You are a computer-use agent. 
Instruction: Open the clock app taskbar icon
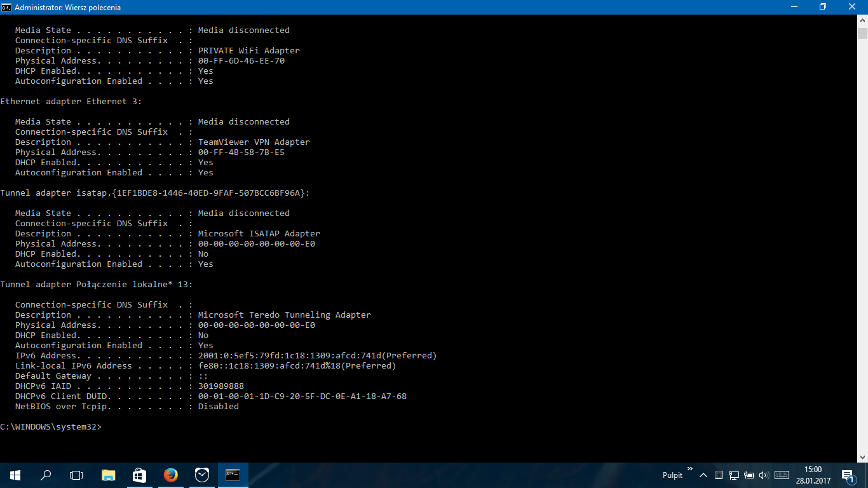[x=201, y=475]
